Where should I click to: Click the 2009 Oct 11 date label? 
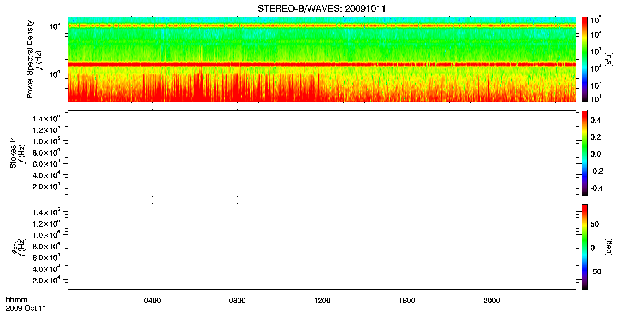[26, 308]
